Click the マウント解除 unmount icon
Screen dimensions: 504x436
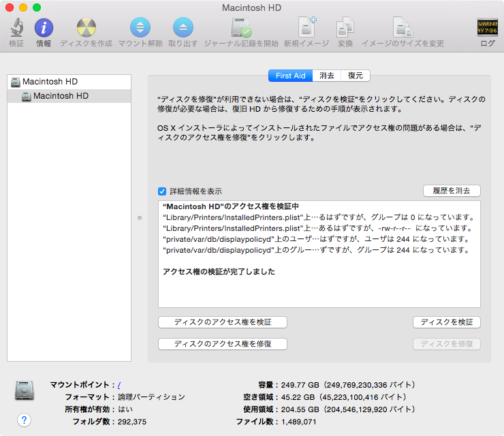coord(140,27)
